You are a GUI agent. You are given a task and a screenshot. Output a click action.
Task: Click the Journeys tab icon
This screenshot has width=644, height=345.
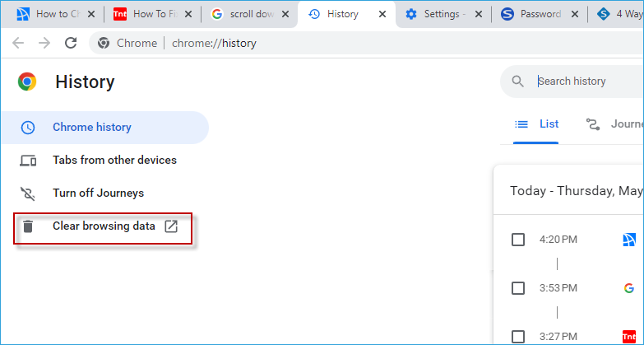coord(593,124)
